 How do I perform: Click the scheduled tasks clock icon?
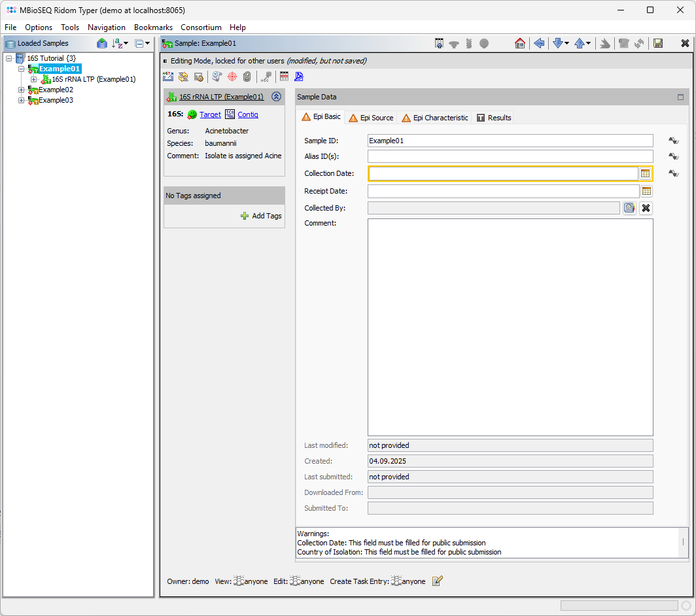click(217, 77)
